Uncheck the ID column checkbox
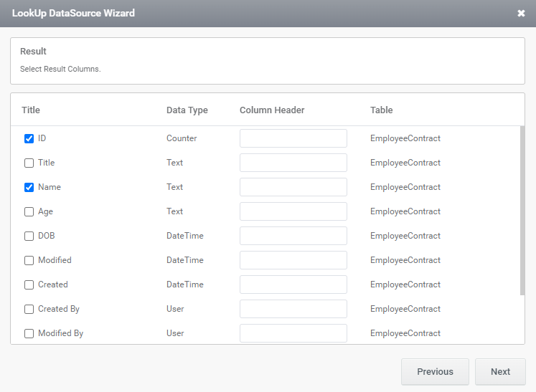Image resolution: width=536 pixels, height=392 pixels. 29,138
